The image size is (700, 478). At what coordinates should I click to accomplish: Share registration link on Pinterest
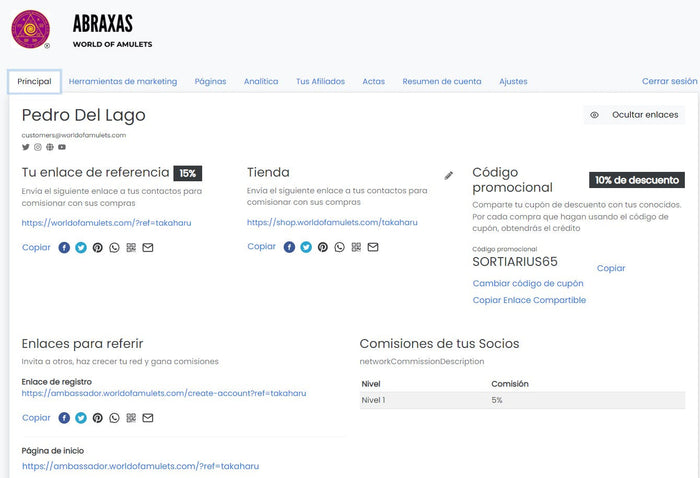click(98, 418)
